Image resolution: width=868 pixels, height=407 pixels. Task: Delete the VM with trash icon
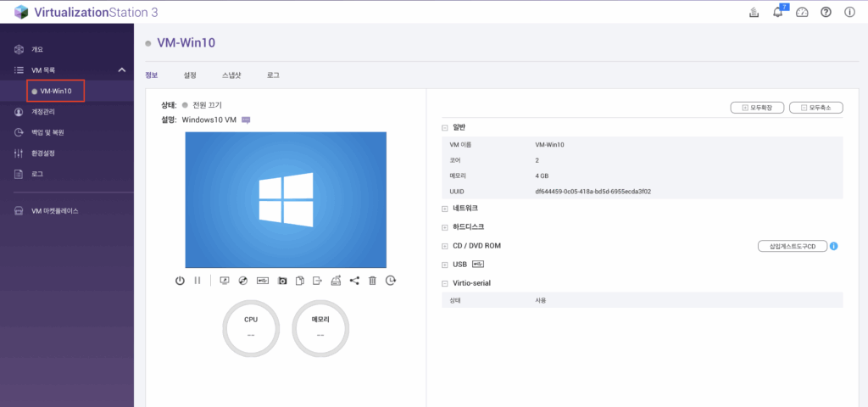tap(373, 281)
